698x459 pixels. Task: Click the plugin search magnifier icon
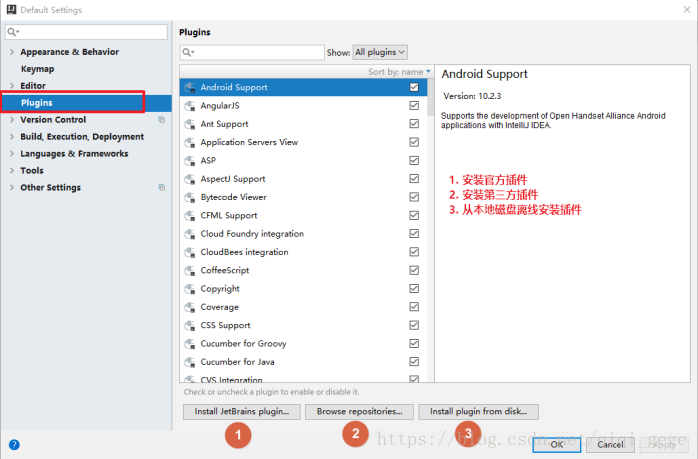[188, 53]
